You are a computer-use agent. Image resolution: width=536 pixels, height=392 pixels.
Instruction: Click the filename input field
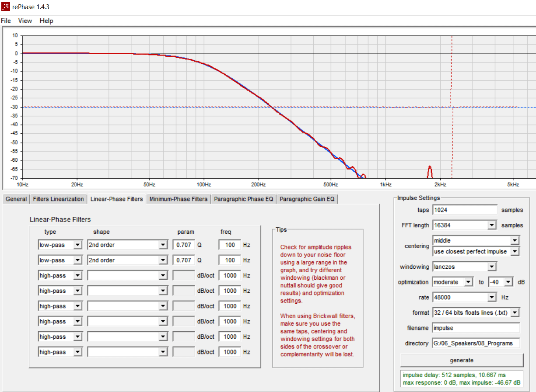pyautogui.click(x=476, y=328)
